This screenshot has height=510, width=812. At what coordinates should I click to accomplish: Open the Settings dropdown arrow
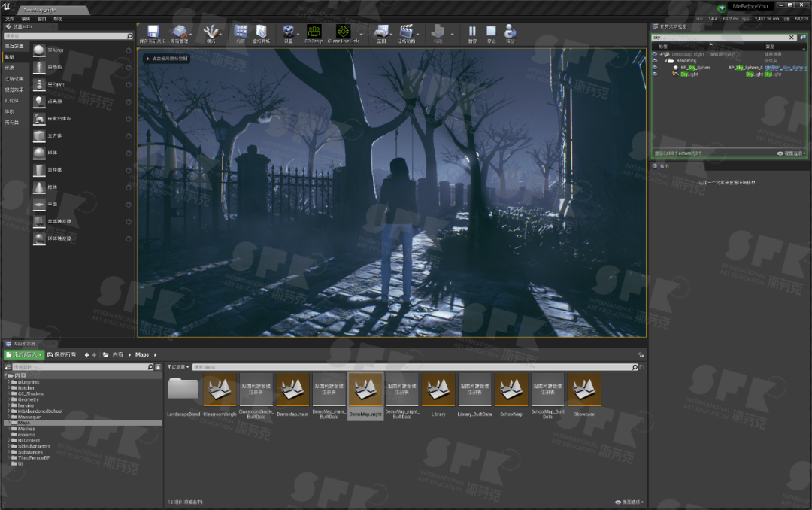pyautogui.click(x=298, y=34)
